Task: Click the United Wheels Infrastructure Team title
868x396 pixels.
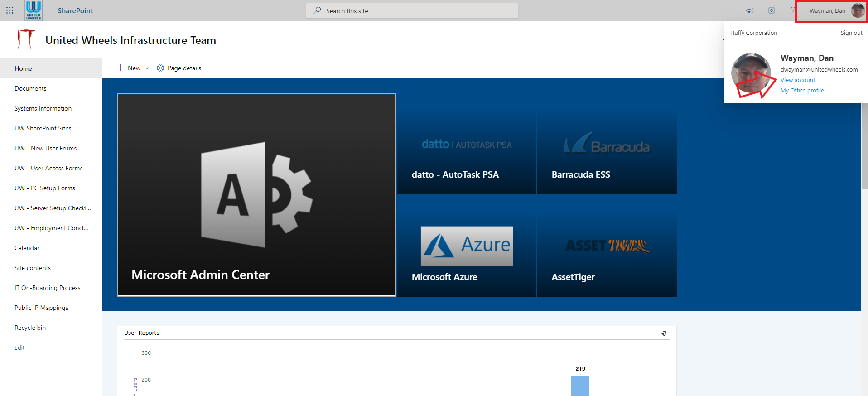Action: pos(130,40)
